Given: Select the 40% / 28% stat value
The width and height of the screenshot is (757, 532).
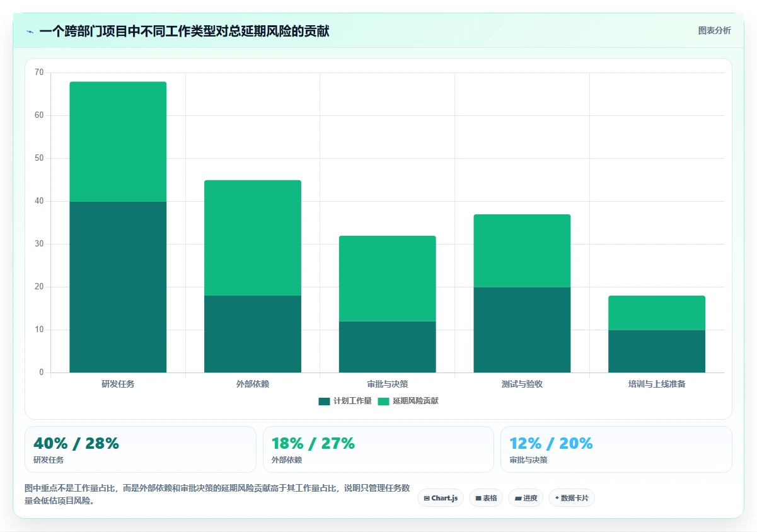Looking at the screenshot, I should (76, 444).
